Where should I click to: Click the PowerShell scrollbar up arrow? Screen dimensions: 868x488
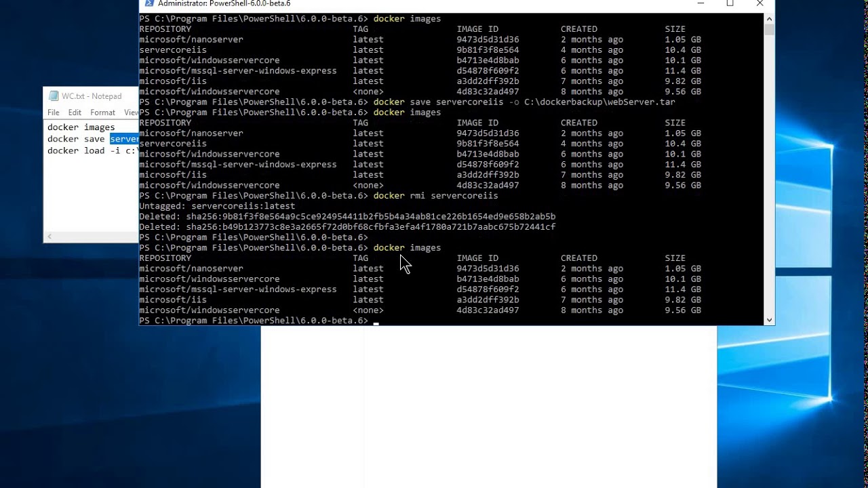point(769,18)
